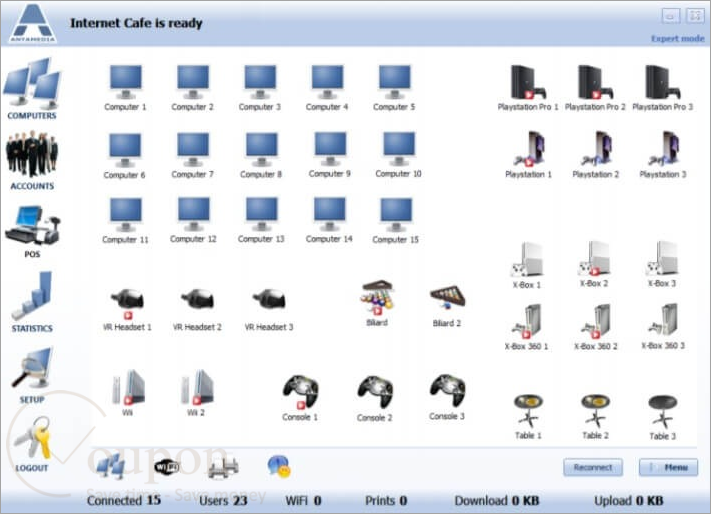Viewport: 711px width, 514px height.
Task: Click the Download 0 KB status text
Action: point(497,500)
